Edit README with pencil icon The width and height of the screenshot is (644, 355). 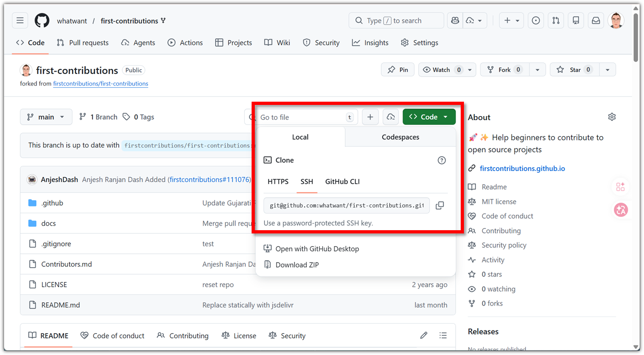point(424,336)
